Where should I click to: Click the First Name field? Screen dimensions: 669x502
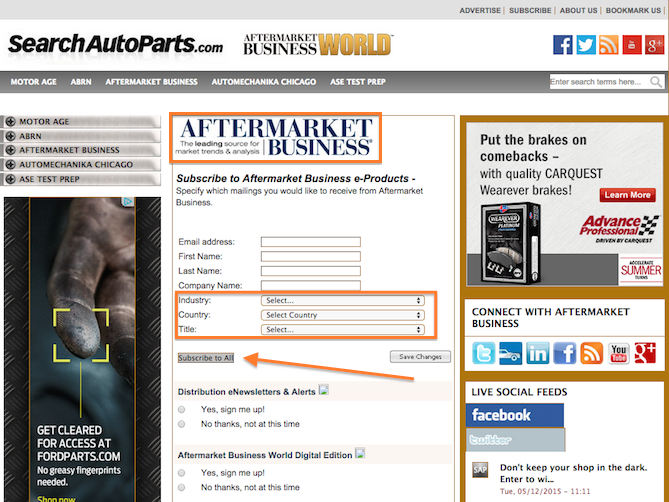(x=311, y=256)
